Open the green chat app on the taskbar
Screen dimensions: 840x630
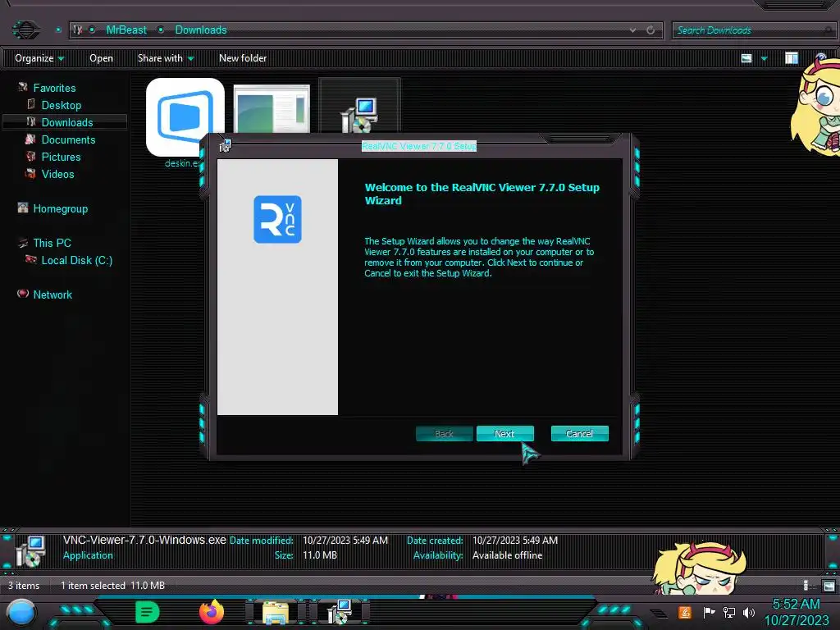tap(148, 612)
